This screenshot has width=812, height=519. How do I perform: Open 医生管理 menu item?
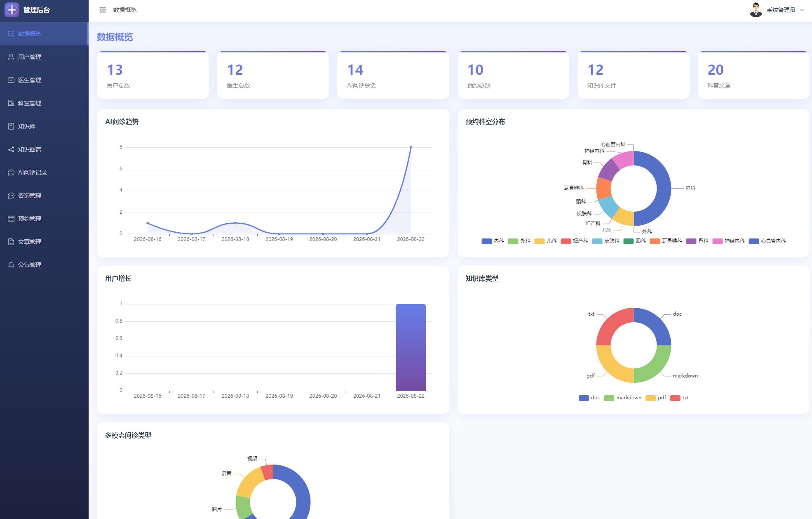tap(44, 80)
